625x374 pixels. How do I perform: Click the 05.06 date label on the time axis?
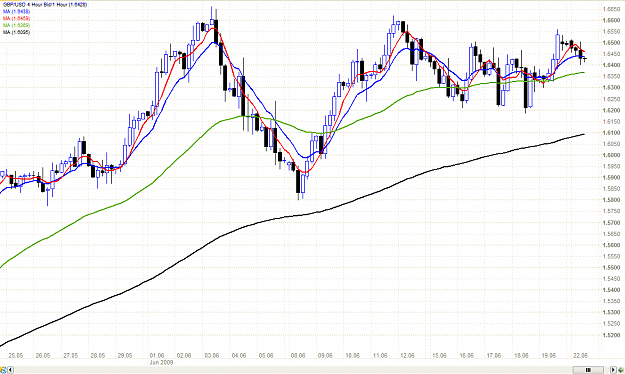[x=266, y=355]
